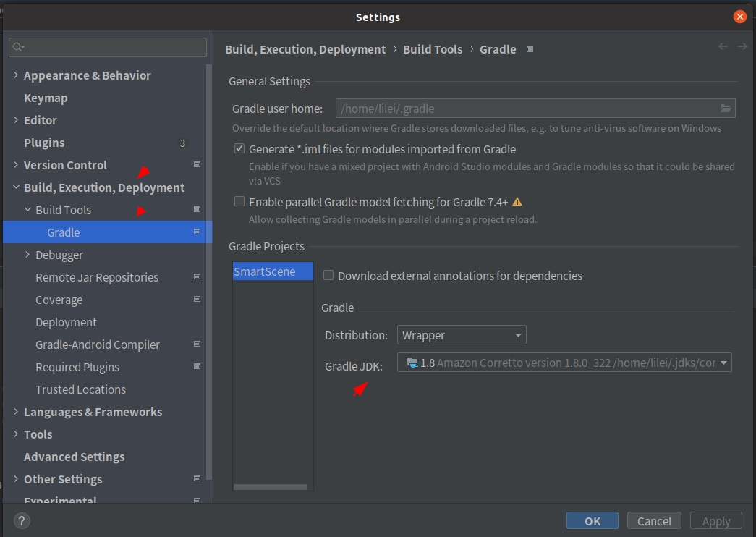
Task: Click the settings search input field
Action: click(x=108, y=47)
